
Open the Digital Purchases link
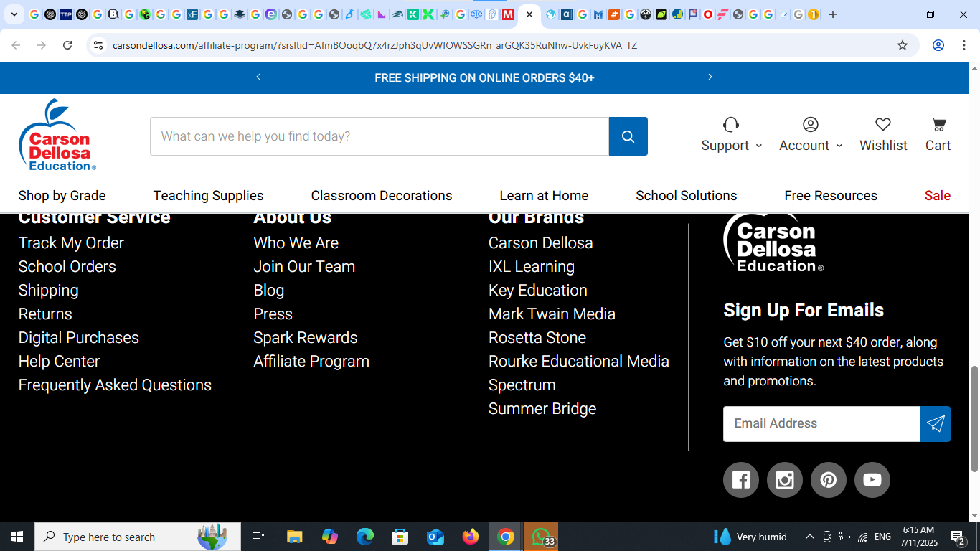pyautogui.click(x=78, y=338)
